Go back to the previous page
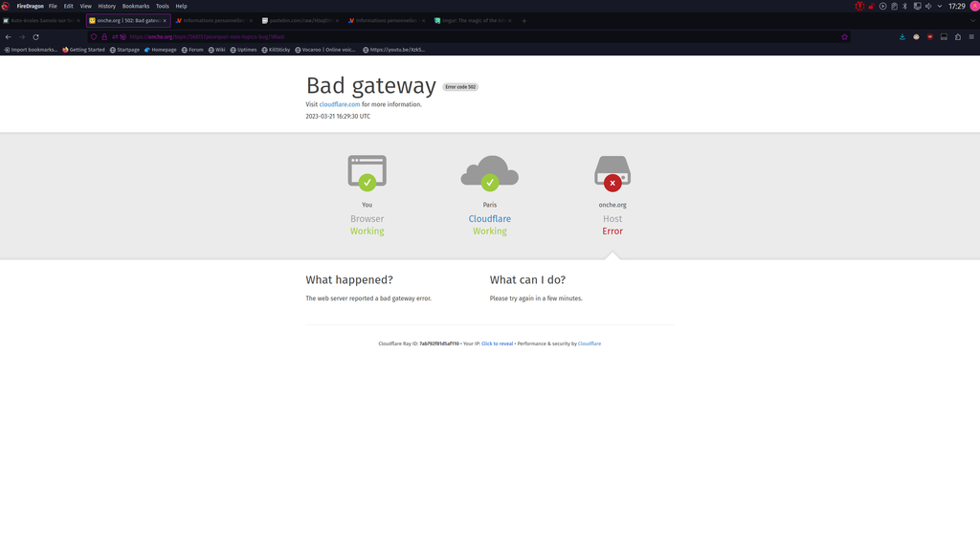Viewport: 980px width, 552px height. pos(8,37)
